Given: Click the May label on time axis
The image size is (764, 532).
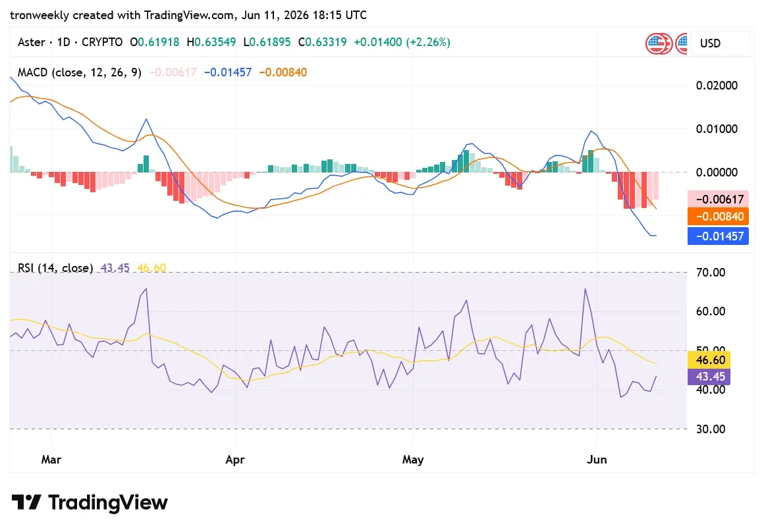Looking at the screenshot, I should tap(413, 460).
